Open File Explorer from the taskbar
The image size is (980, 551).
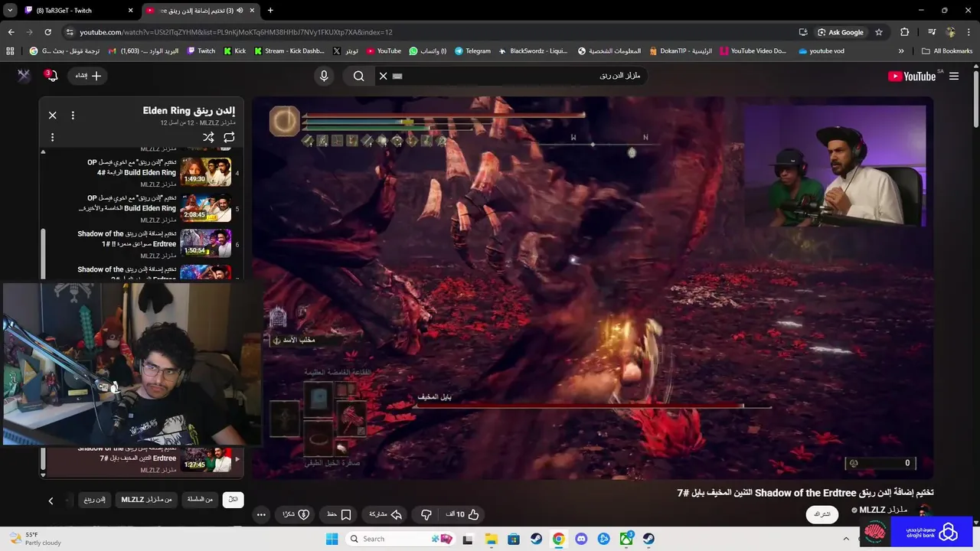coord(490,539)
